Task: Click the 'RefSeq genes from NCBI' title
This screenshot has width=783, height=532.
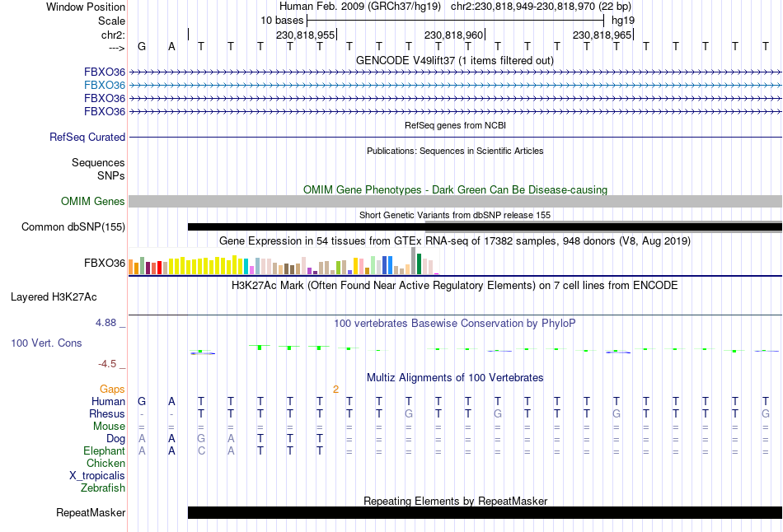Action: pos(455,125)
